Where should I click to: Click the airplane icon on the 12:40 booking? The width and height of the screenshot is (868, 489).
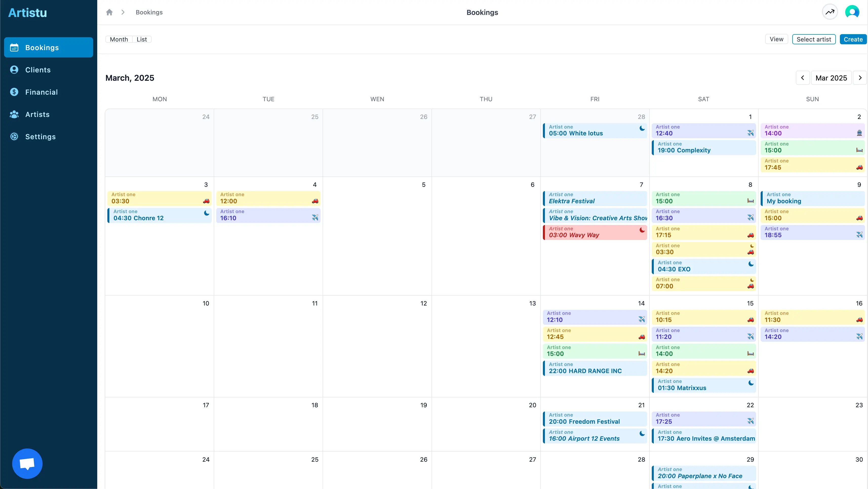coord(751,133)
